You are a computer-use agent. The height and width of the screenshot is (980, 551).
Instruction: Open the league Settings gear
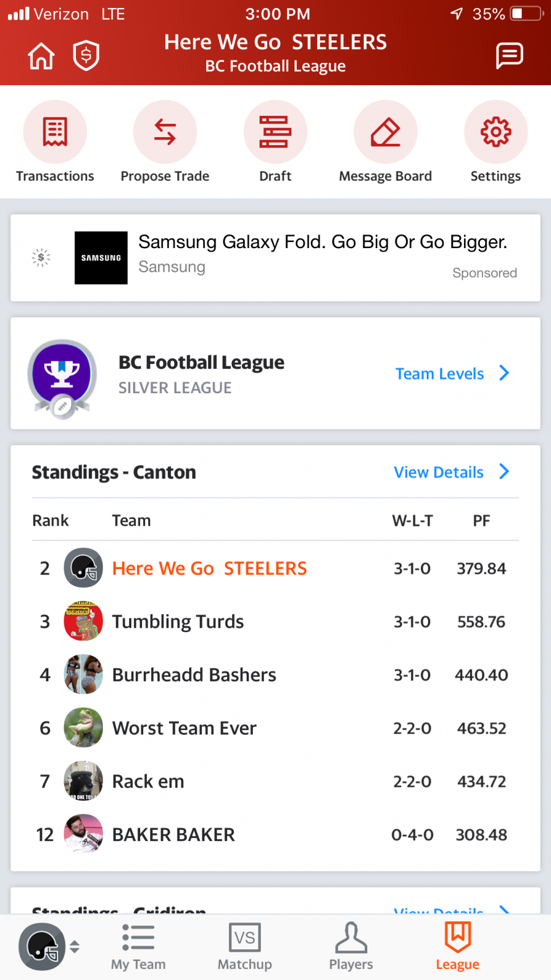[x=496, y=132]
